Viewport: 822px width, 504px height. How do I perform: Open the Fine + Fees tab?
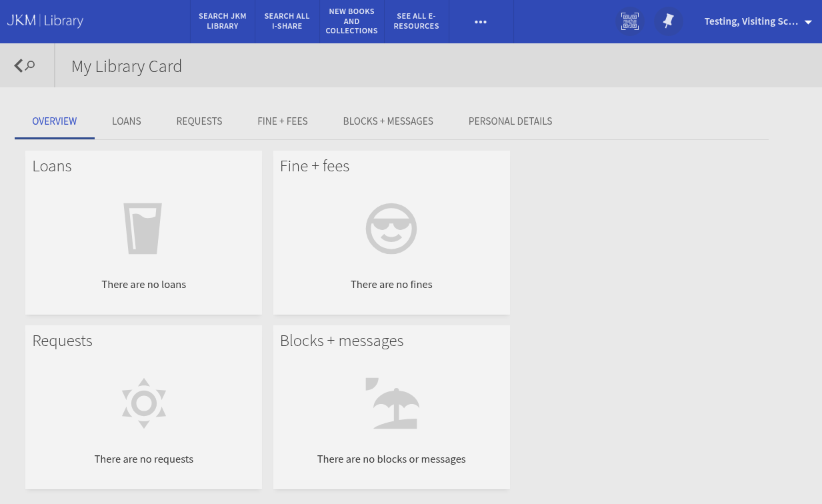(283, 121)
